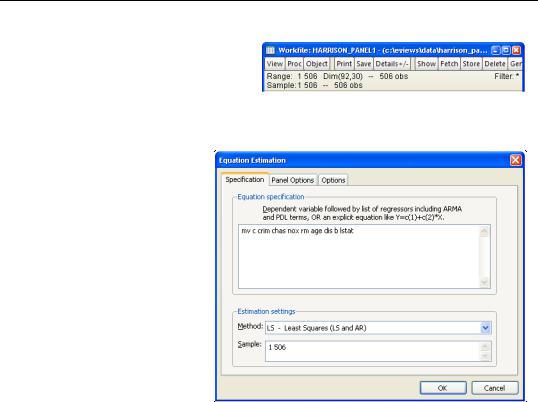This screenshot has height=402, width=538.
Task: Minimize the Workfile HARRISON_PANEL1 window
Action: click(x=495, y=50)
